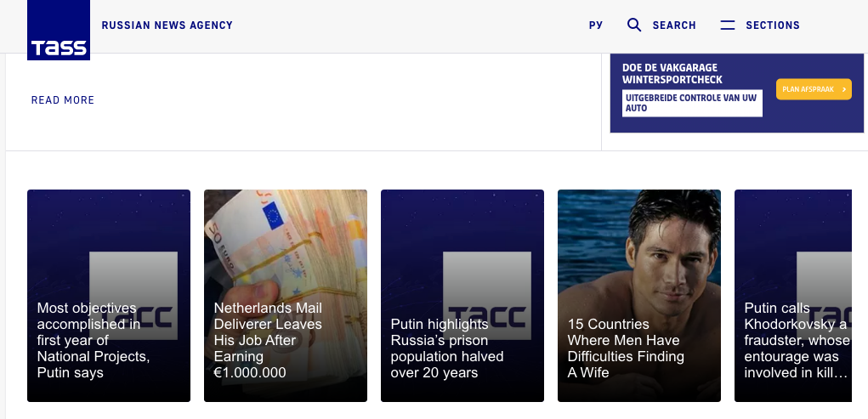Open the SECTIONS menu label
Screen dimensions: 868x419
coord(773,25)
